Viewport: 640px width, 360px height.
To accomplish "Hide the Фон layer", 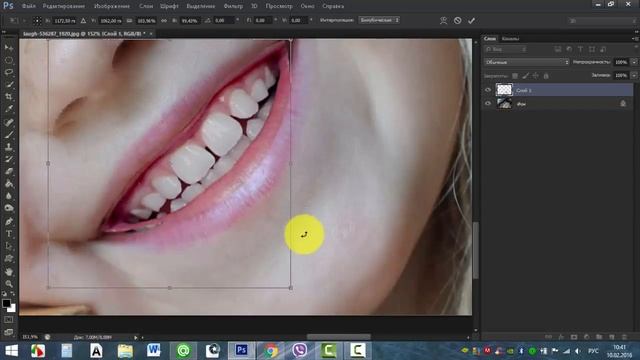I will [488, 104].
